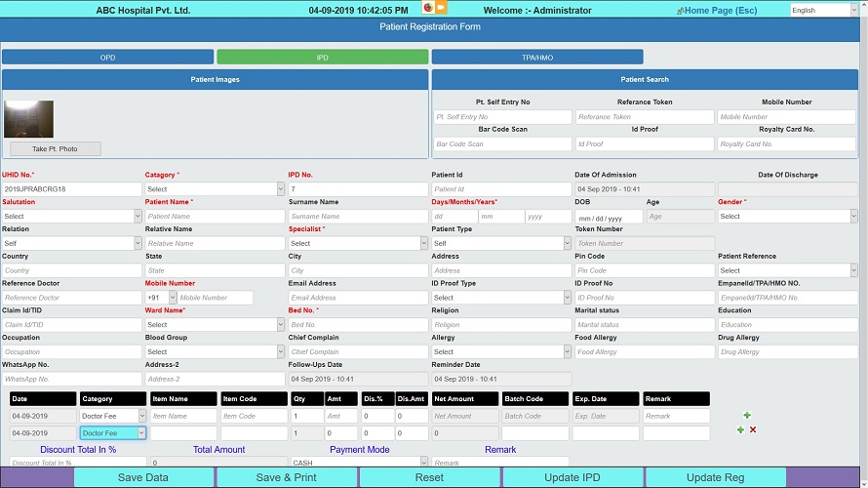868x488 pixels.
Task: Click the patient photo thumbnail
Action: click(28, 119)
